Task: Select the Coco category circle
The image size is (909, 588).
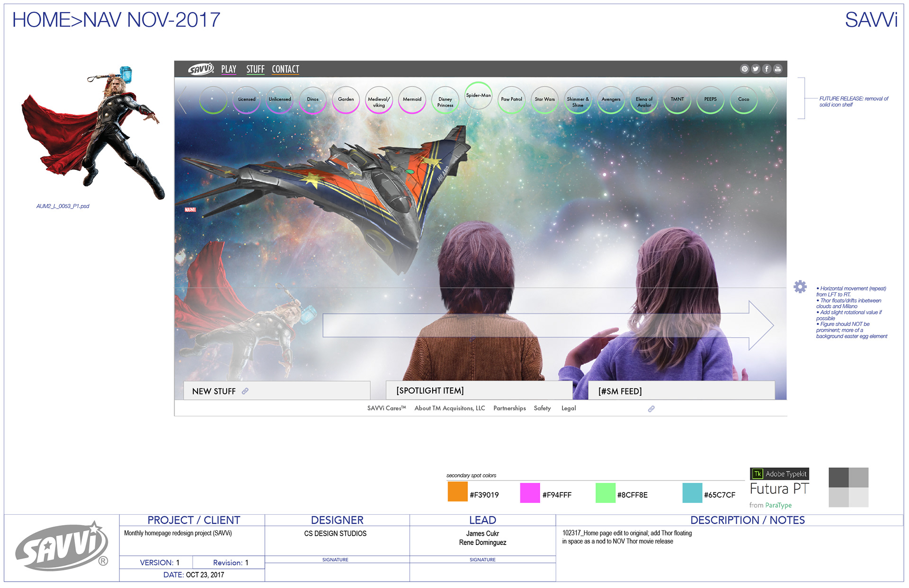Action: click(x=744, y=99)
